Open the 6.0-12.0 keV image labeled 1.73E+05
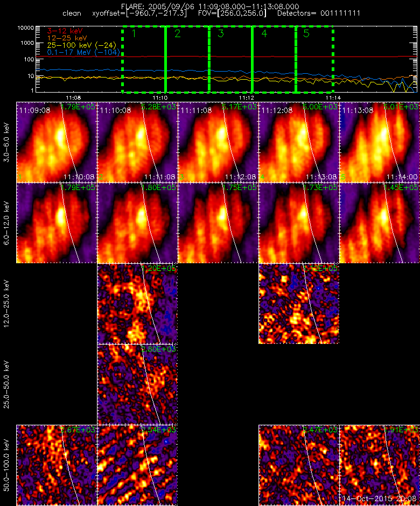420x506 pixels. (299, 223)
